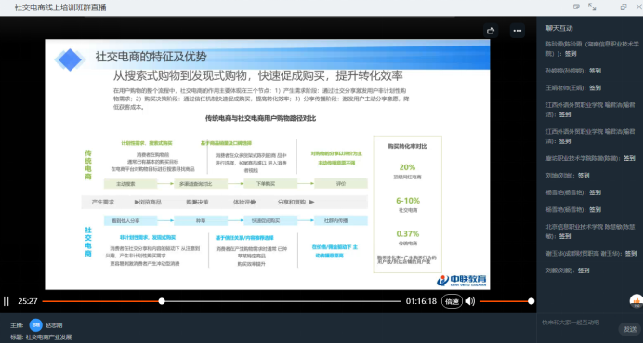Open the 聊天互动 chat tab
This screenshot has height=343, width=644.
tap(559, 28)
